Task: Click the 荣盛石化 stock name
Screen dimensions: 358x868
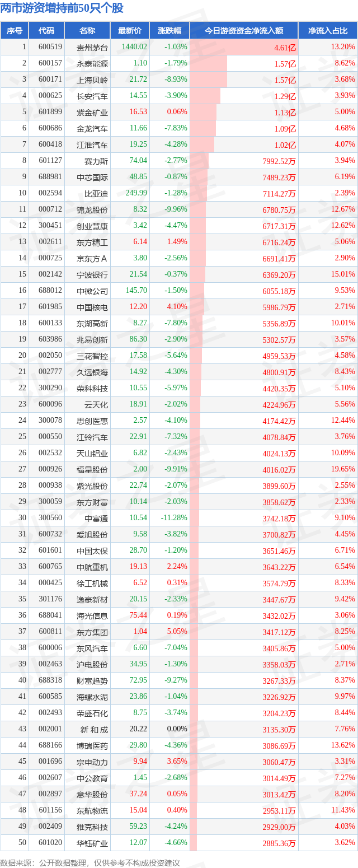Action: pyautogui.click(x=92, y=713)
